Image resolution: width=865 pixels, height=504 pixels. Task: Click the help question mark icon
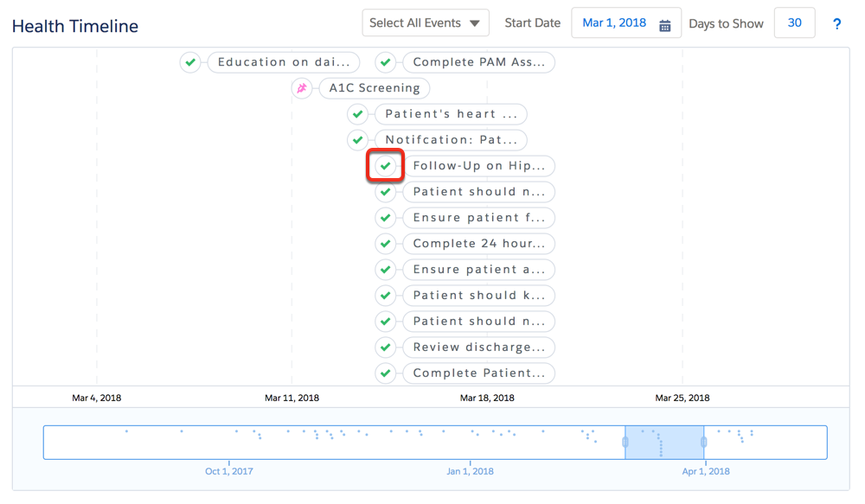point(836,24)
